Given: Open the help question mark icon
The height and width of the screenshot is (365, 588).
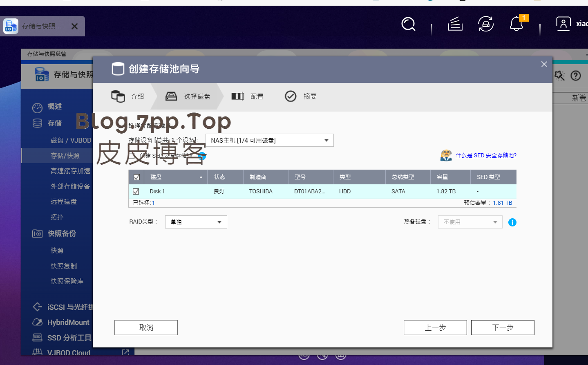Looking at the screenshot, I should point(576,76).
